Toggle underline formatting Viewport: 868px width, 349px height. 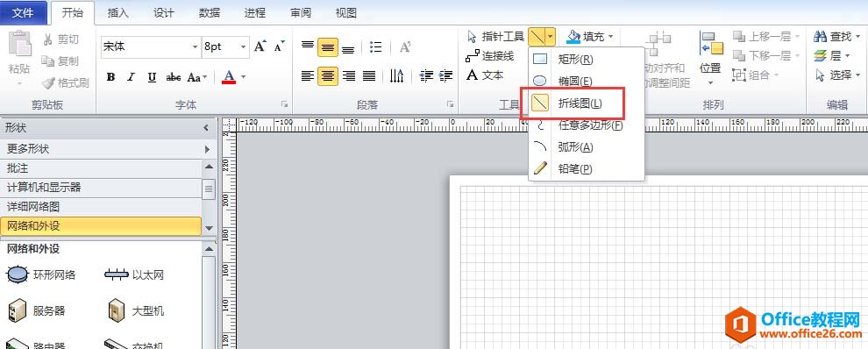(x=152, y=77)
